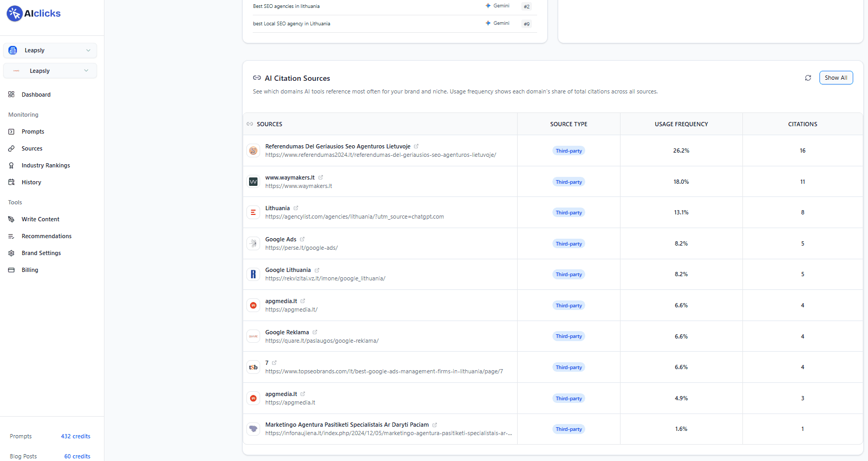The height and width of the screenshot is (461, 868).
Task: Click the Industry Rankings award icon
Action: pos(11,165)
